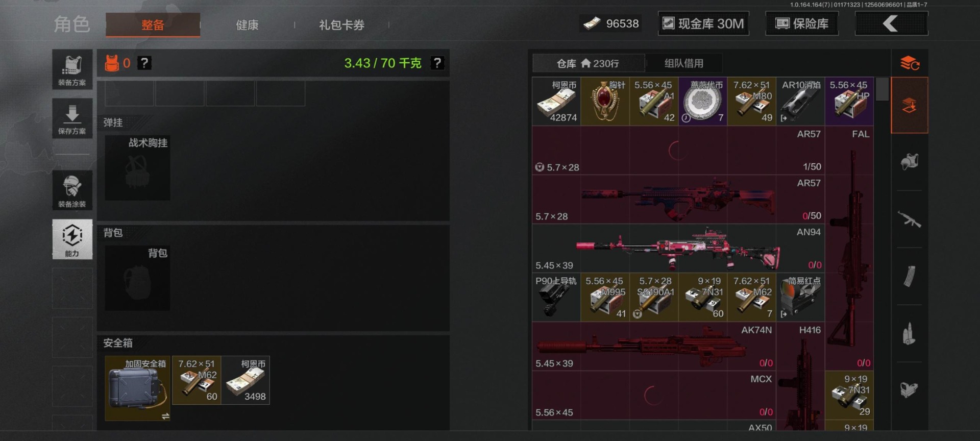The height and width of the screenshot is (441, 980).
Task: Select the 加固安全箱 case thumbnail
Action: tap(137, 388)
